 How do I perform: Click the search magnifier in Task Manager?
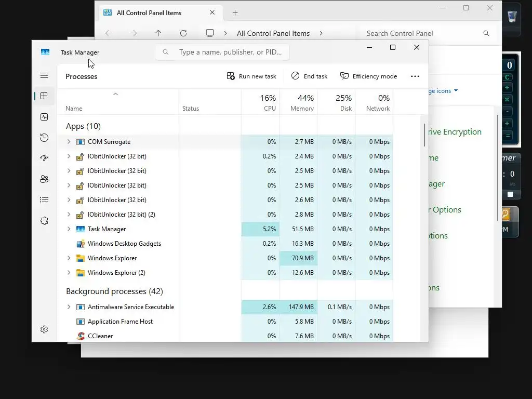[166, 52]
